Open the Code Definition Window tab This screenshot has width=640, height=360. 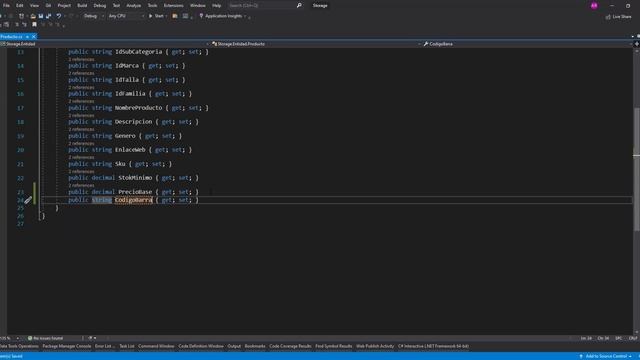[201, 346]
